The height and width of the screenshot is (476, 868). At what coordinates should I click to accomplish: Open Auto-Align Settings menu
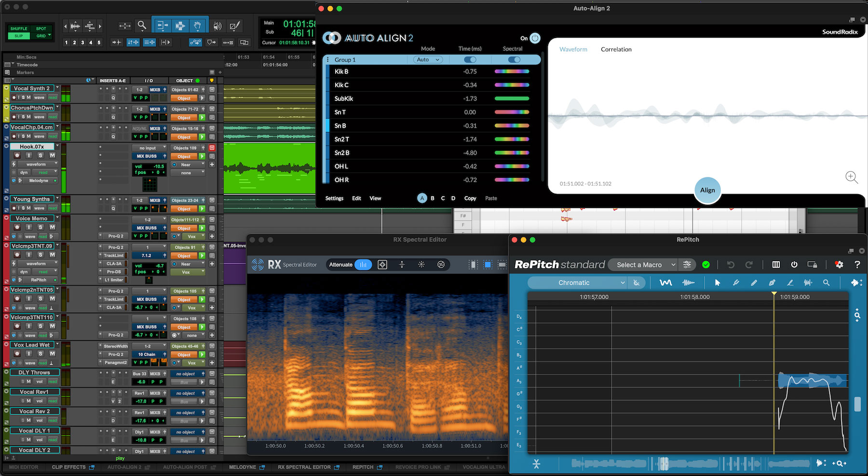(334, 198)
